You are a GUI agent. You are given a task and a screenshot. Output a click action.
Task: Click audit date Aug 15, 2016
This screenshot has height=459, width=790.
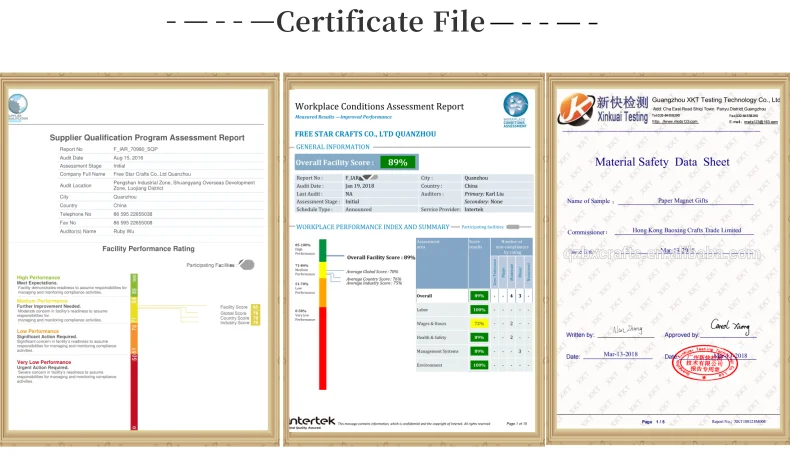(x=128, y=158)
